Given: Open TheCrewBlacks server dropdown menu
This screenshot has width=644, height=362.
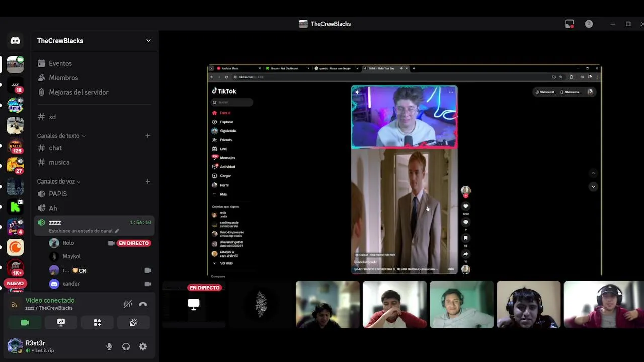Looking at the screenshot, I should (148, 41).
